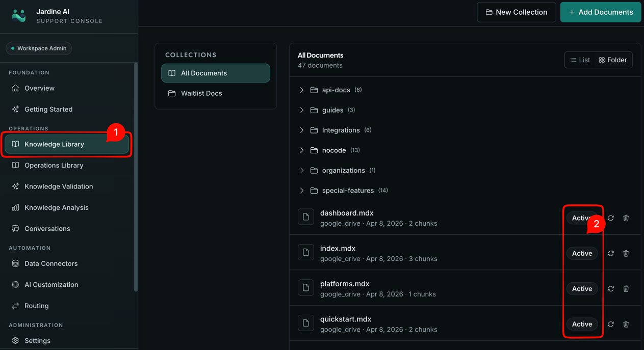Open the dashboard.mdx file name
Image resolution: width=644 pixels, height=350 pixels.
347,213
